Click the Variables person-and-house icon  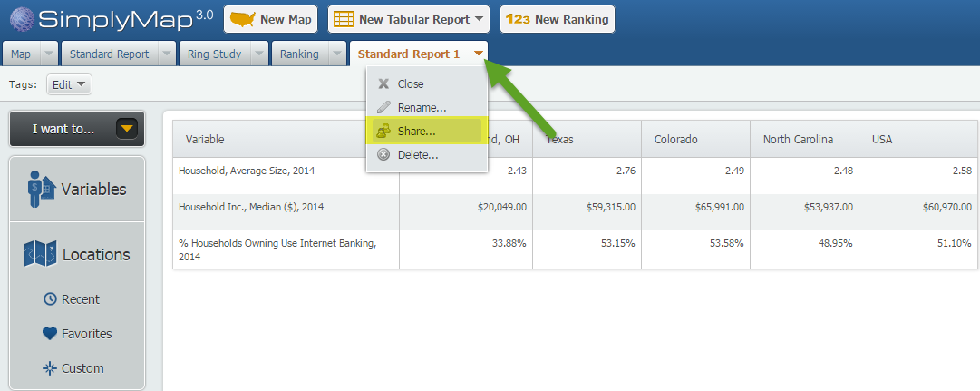[42, 189]
